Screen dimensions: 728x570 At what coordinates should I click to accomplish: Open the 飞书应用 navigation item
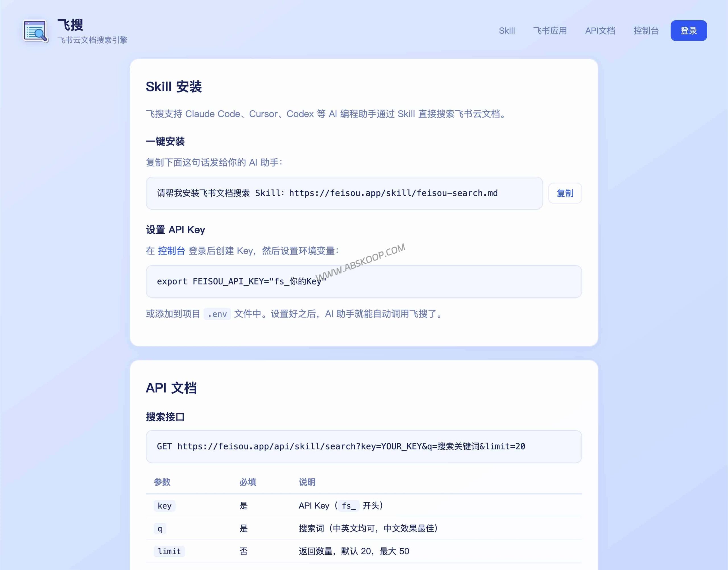click(551, 30)
